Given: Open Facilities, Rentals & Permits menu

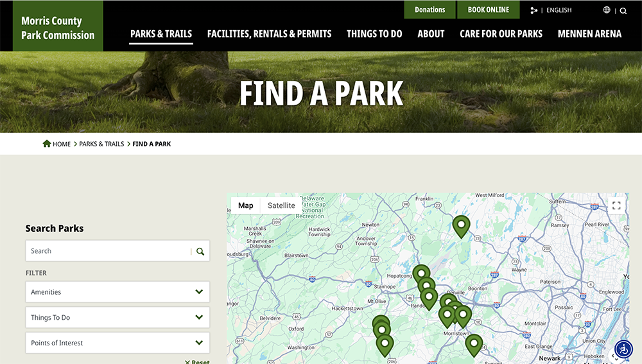Looking at the screenshot, I should click(269, 34).
